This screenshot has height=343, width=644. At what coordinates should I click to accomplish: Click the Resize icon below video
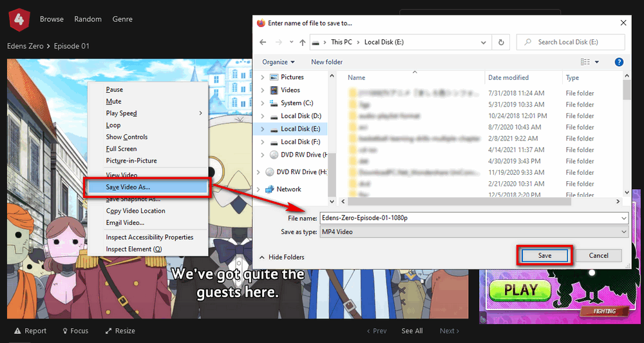[109, 331]
